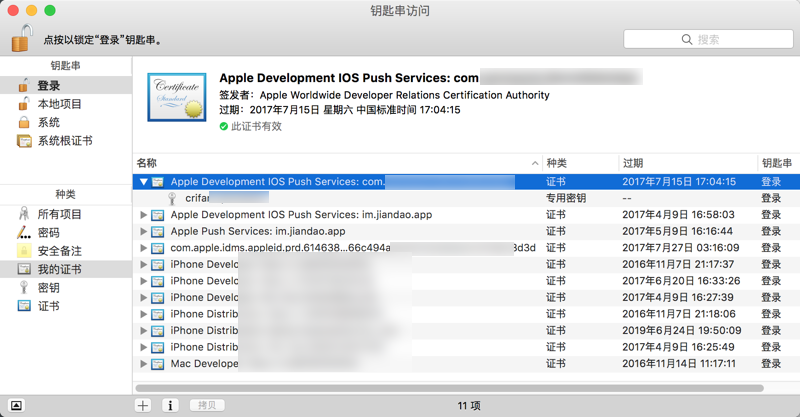Click the yellow minimize window button
The image size is (800, 417).
pyautogui.click(x=31, y=10)
